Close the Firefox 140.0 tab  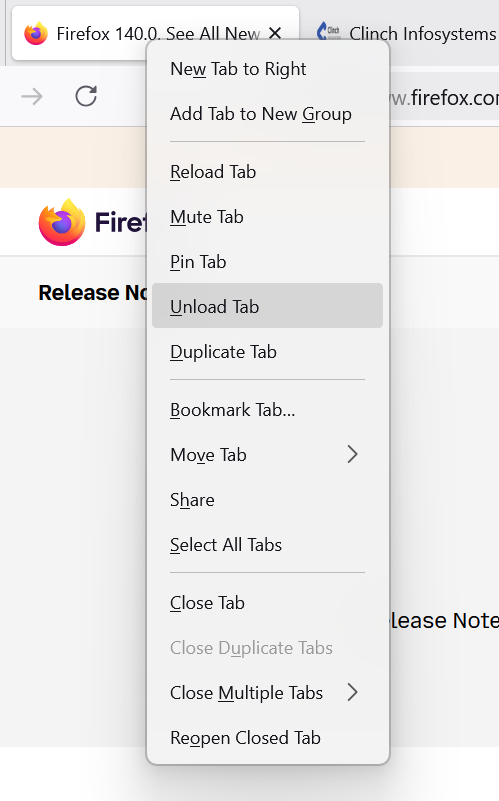tap(275, 34)
